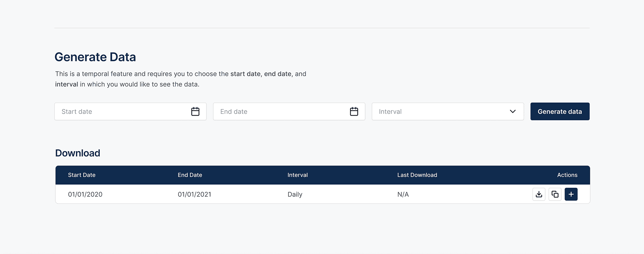Viewport: 644px width, 254px height.
Task: Click the Start Date column header
Action: [82, 175]
